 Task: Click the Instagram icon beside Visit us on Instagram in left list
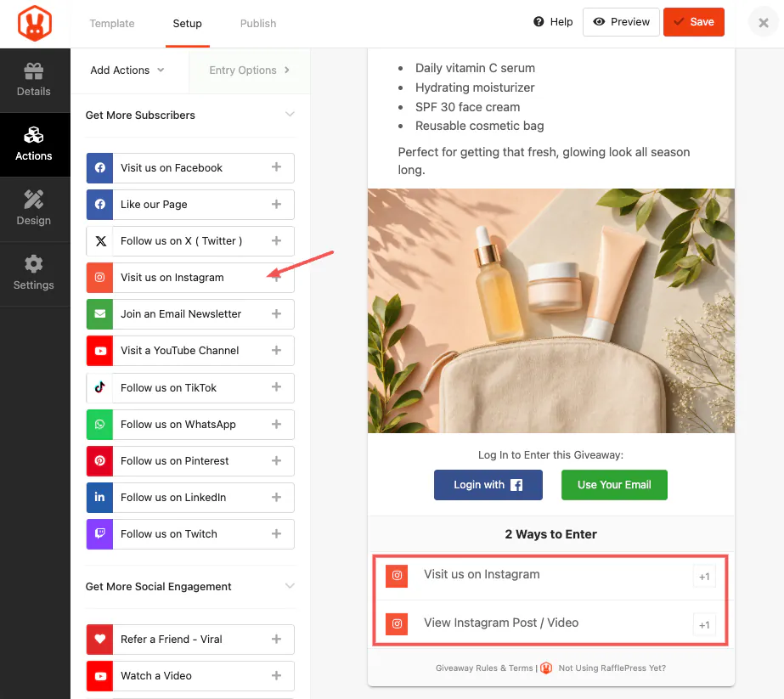pyautogui.click(x=100, y=278)
